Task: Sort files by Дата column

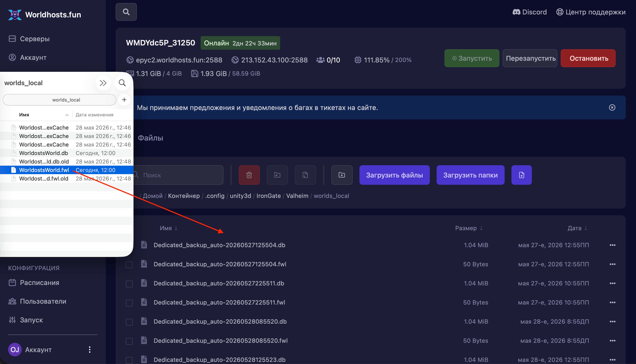Action: pyautogui.click(x=578, y=228)
